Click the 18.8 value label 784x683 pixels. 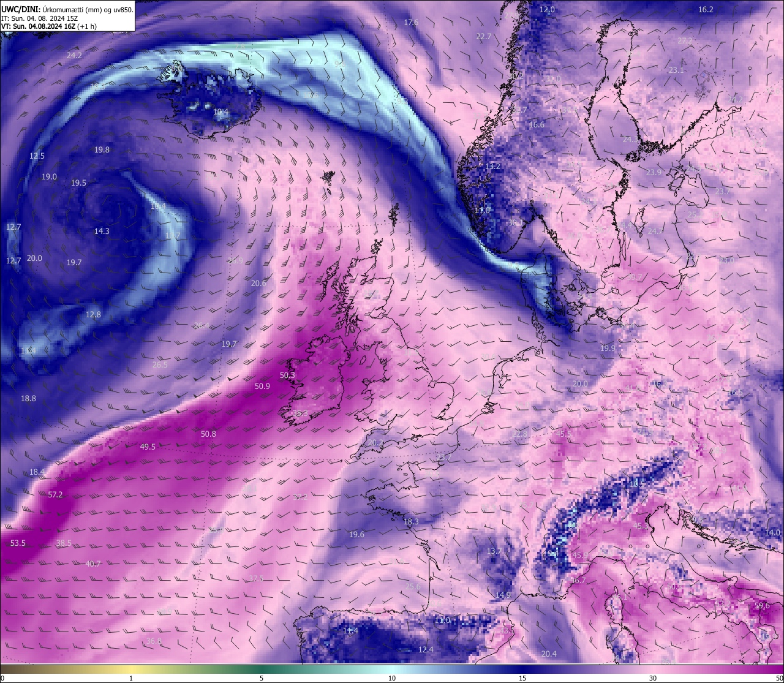pos(28,398)
